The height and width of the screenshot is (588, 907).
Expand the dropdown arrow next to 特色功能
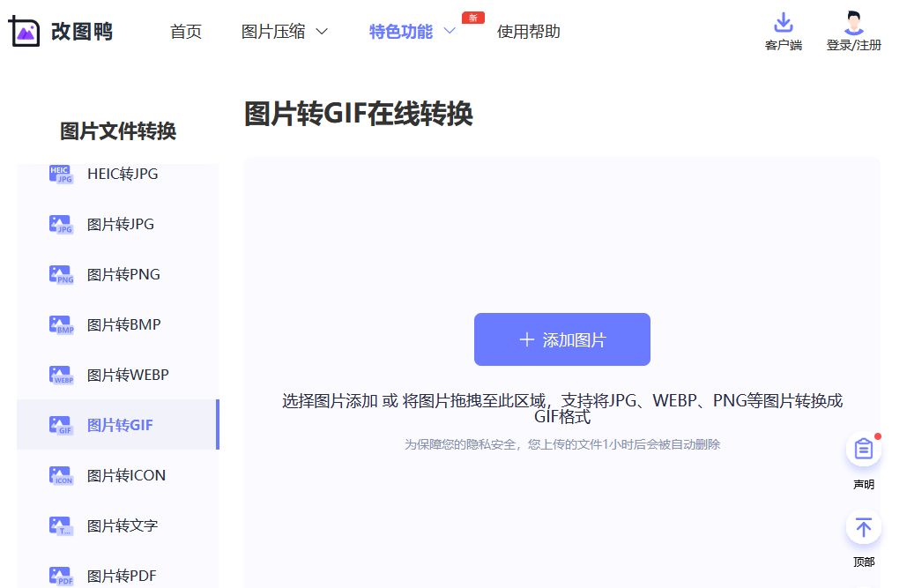tap(450, 30)
